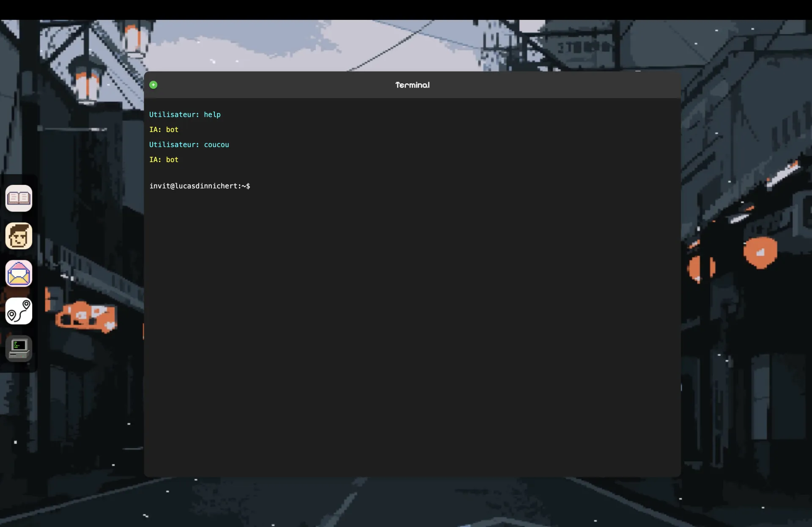Launch the mail envelope app
The width and height of the screenshot is (812, 527).
pyautogui.click(x=19, y=273)
